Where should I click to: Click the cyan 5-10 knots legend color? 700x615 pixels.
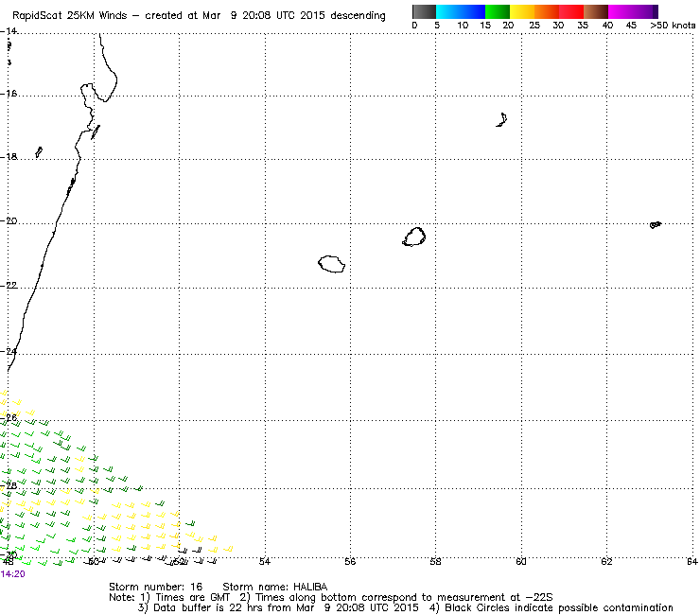click(x=448, y=11)
